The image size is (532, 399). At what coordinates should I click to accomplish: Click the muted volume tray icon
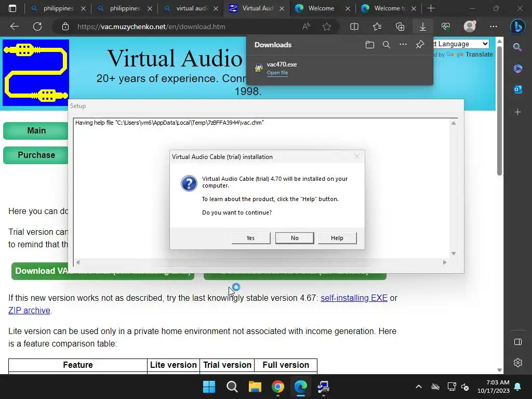(465, 387)
